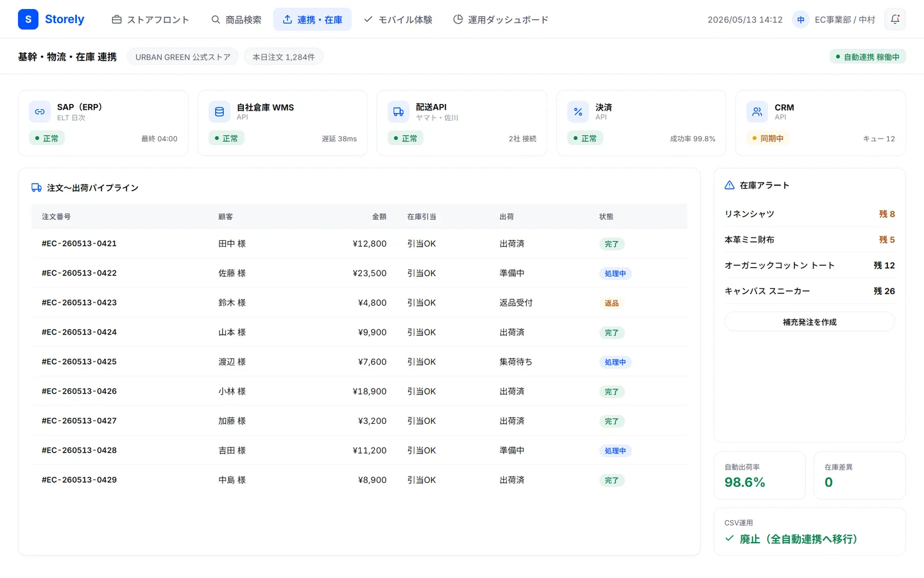Select the 連携・在庫 tab

(x=312, y=19)
